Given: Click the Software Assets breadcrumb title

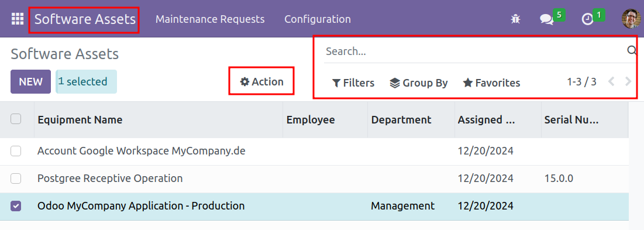Looking at the screenshot, I should [64, 54].
